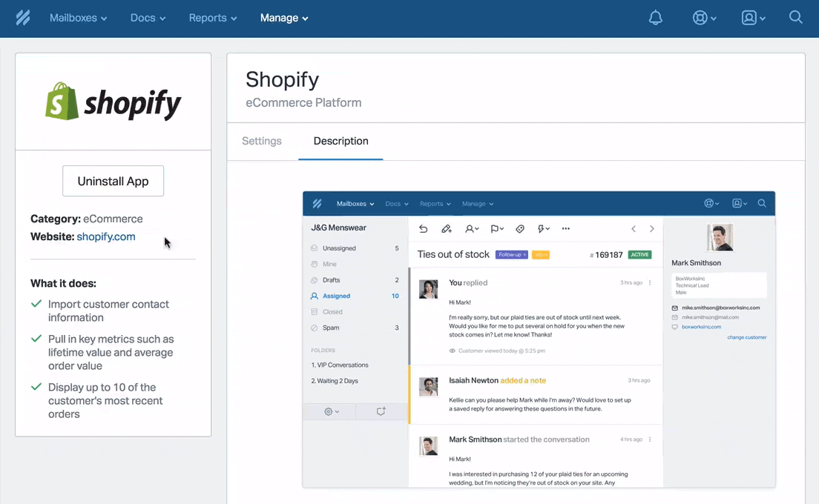The width and height of the screenshot is (819, 504).
Task: Open options menu on Mark Smithson thread
Action: click(651, 440)
